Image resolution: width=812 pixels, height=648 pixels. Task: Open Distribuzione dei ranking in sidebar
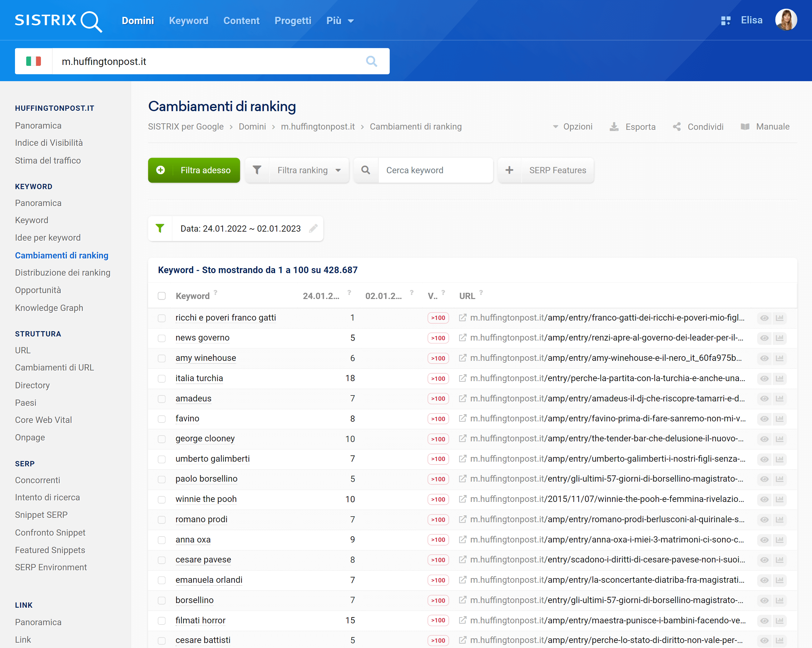point(62,272)
